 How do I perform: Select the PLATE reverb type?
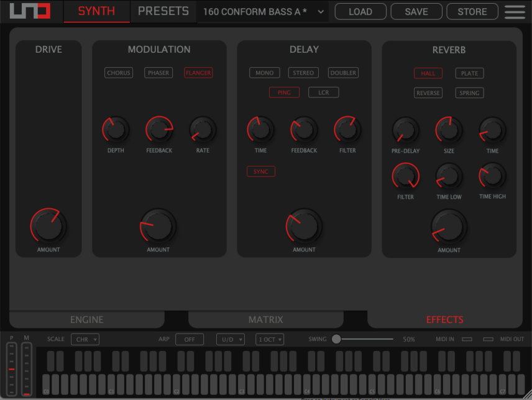[x=469, y=73]
